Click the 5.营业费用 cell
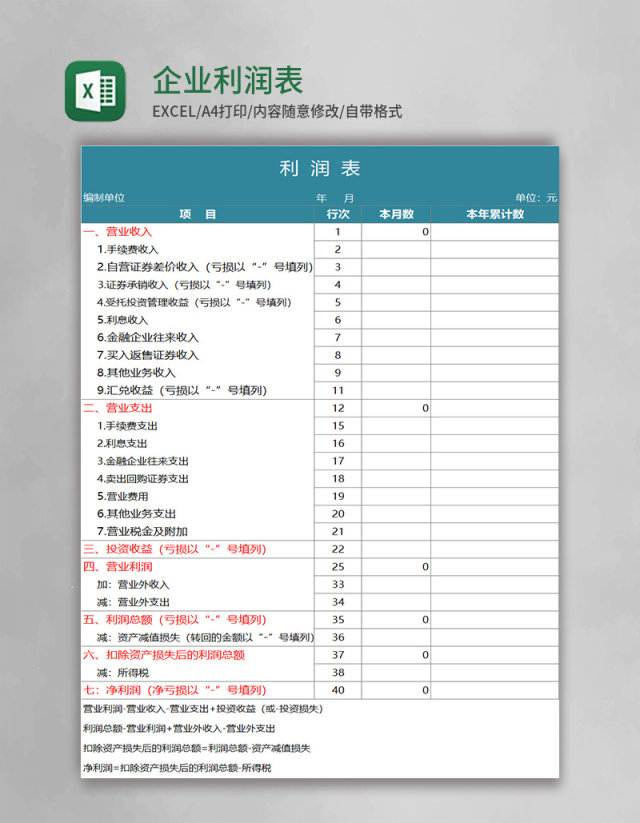Screen dimensions: 640x823 click(x=198, y=496)
